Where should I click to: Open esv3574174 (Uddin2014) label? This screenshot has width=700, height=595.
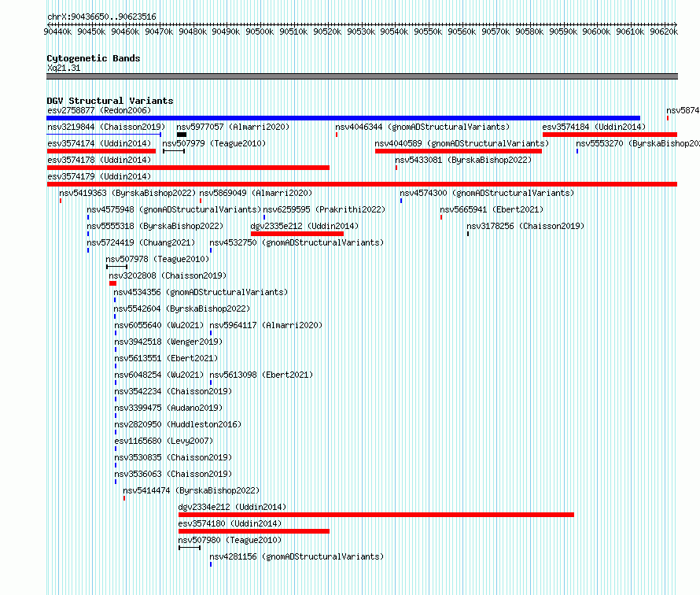(x=99, y=143)
